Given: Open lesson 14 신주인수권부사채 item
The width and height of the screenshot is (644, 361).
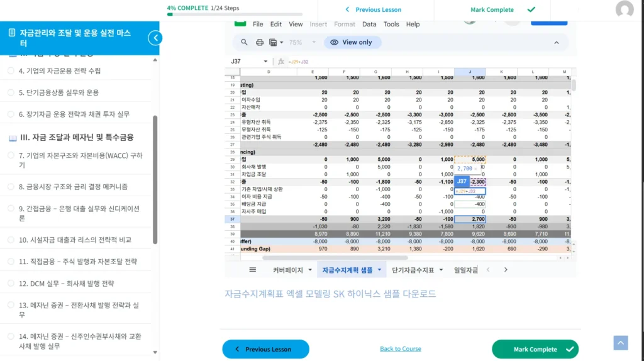Looking at the screenshot, I should coord(80,341).
